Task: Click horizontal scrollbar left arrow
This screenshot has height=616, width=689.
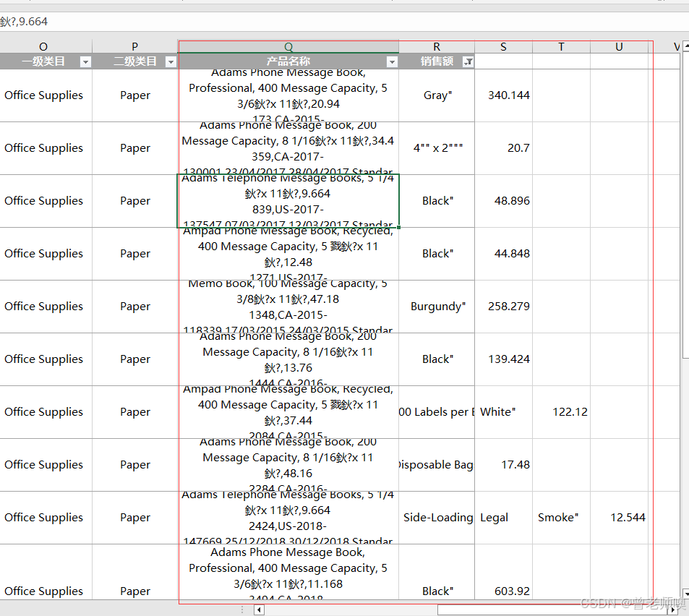Action: tap(259, 609)
